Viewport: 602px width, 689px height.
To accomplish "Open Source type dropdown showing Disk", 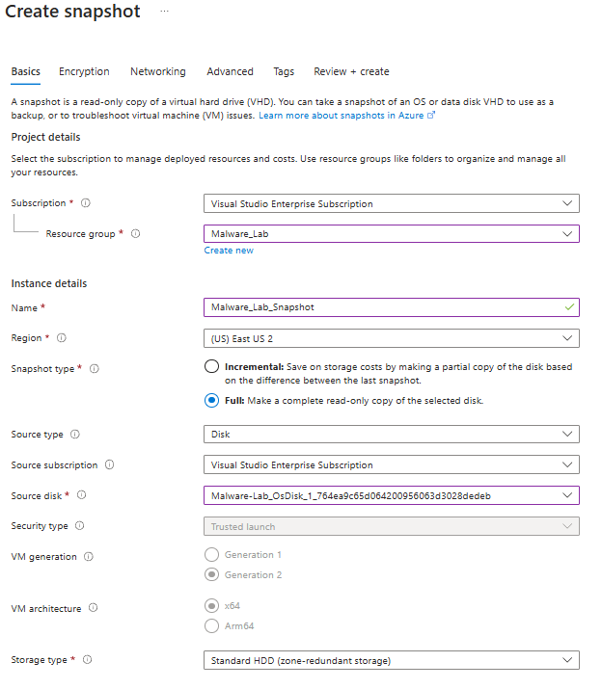I will (392, 434).
